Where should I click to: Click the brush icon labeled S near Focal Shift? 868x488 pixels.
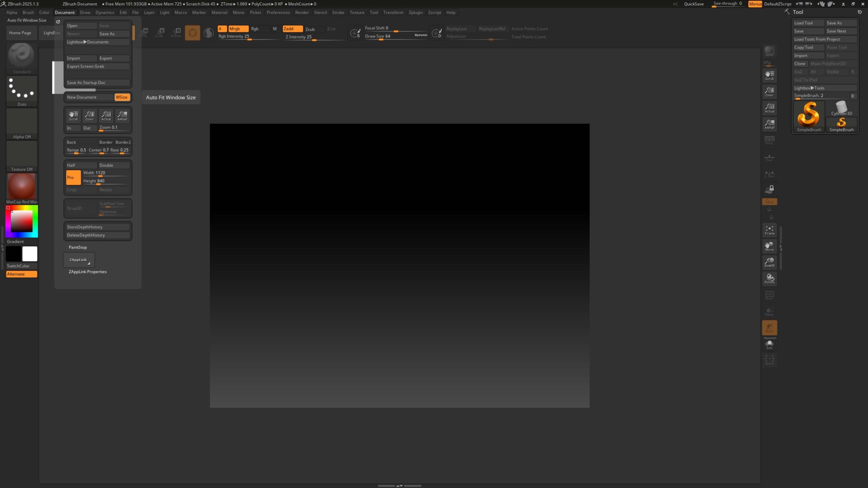tap(355, 33)
